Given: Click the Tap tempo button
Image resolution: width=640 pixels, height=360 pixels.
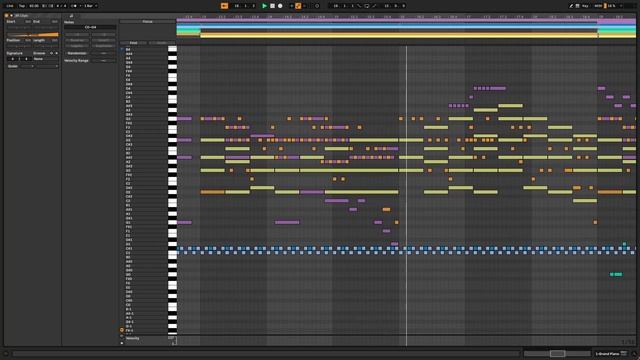Looking at the screenshot, I should [x=22, y=6].
